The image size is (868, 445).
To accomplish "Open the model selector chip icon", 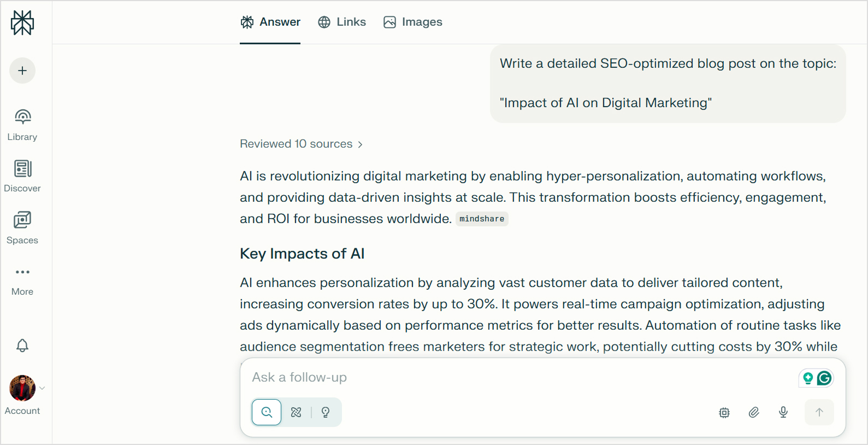I will (724, 413).
